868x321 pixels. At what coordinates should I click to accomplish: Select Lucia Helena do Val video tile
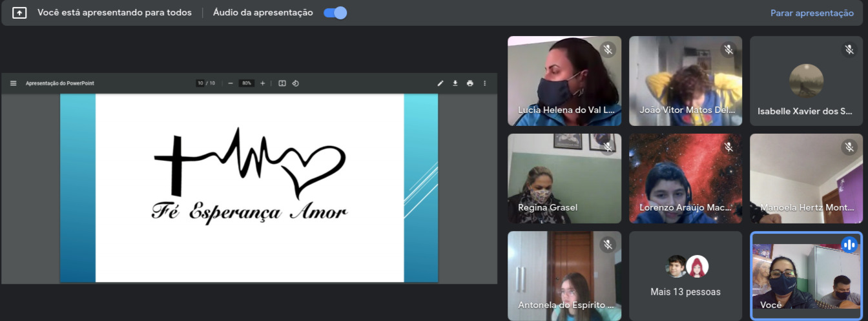click(x=564, y=81)
